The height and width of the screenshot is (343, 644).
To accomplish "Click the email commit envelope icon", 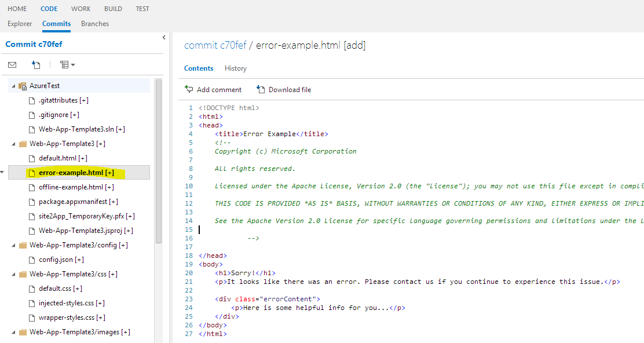I will point(12,65).
